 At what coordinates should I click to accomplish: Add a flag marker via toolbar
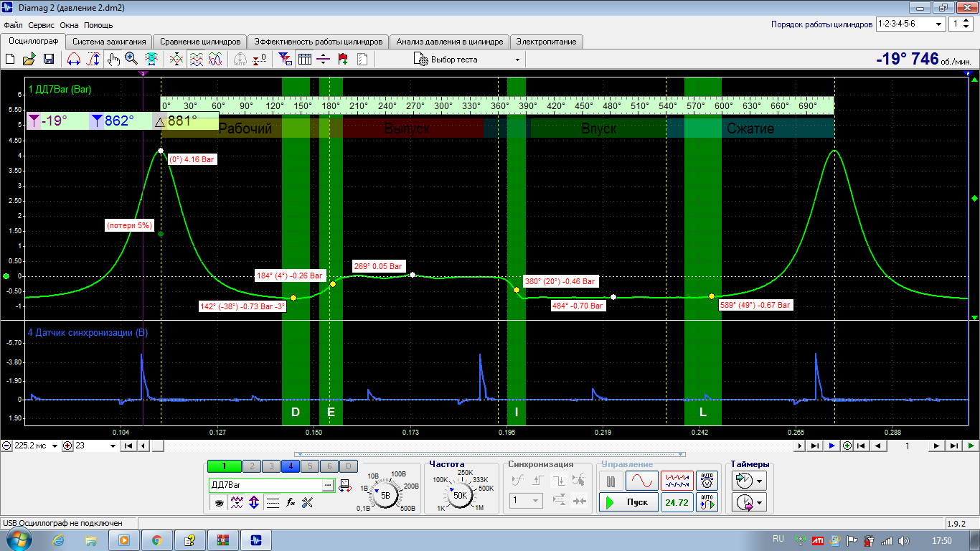343,60
